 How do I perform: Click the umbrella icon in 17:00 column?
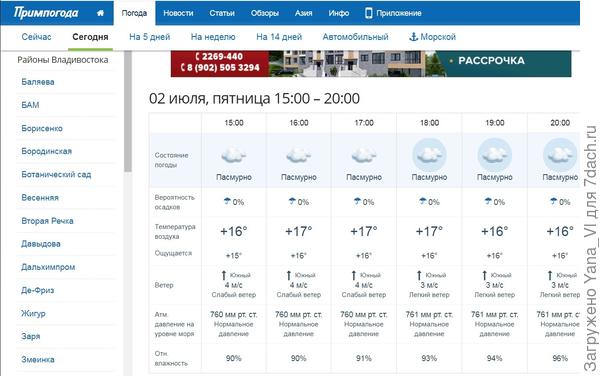coord(358,201)
